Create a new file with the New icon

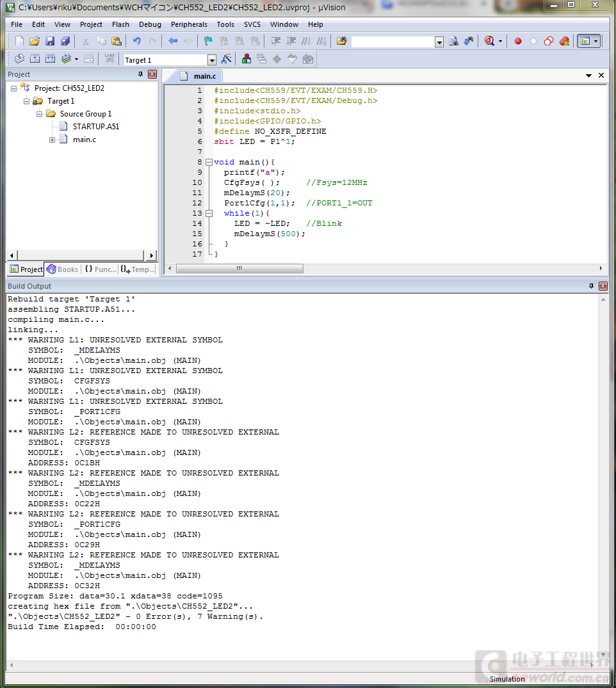(19, 41)
